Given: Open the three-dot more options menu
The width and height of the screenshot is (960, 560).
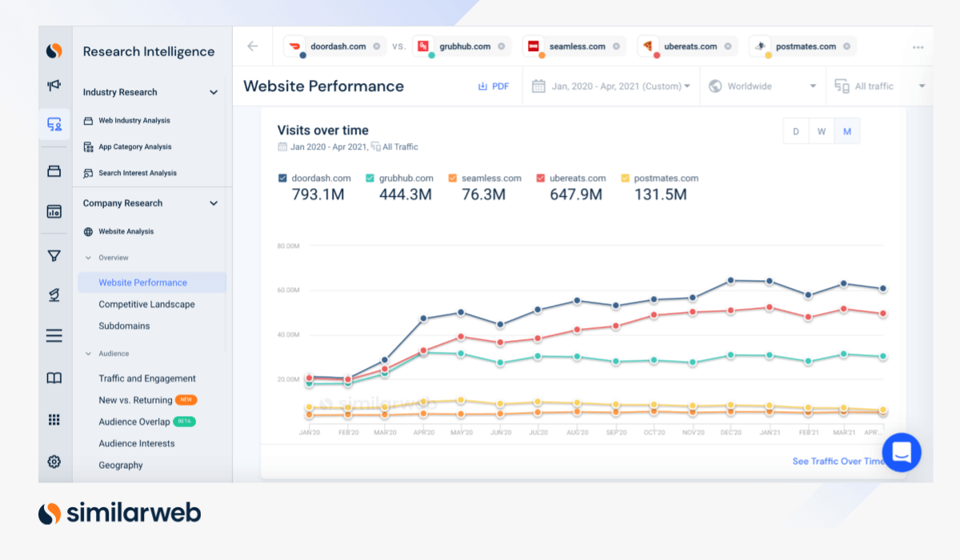Looking at the screenshot, I should click(x=918, y=47).
